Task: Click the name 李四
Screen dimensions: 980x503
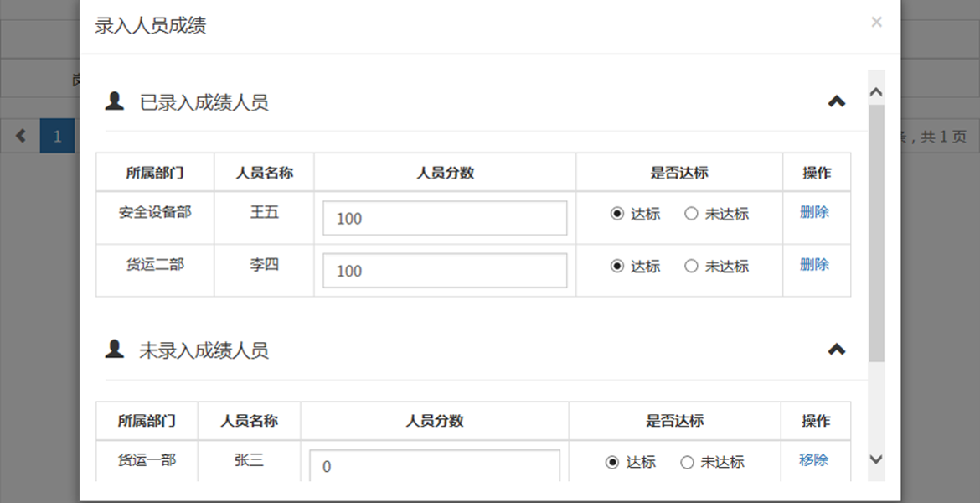Action: pos(265,265)
